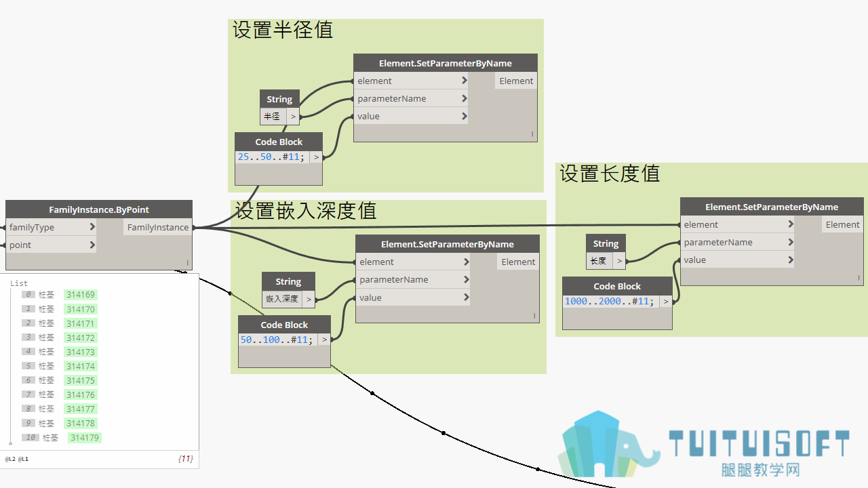Select the 桩基 entry at list index 5
This screenshot has width=868, height=488.
[46, 366]
